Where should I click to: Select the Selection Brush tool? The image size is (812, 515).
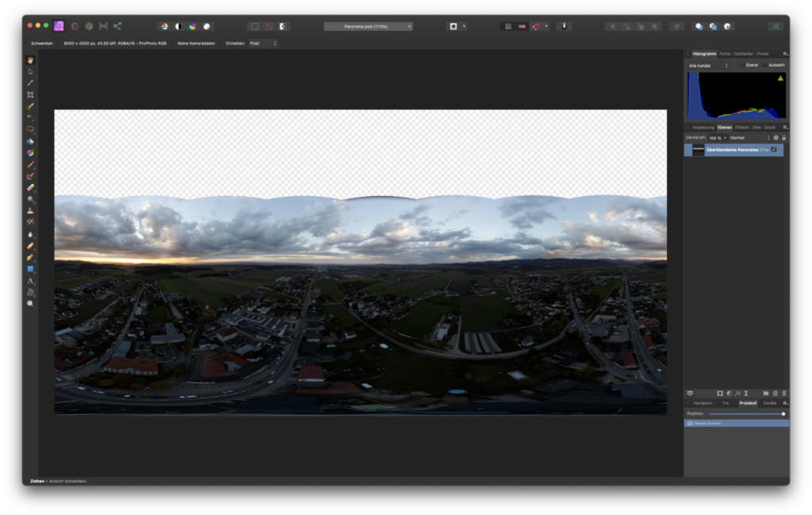31,106
